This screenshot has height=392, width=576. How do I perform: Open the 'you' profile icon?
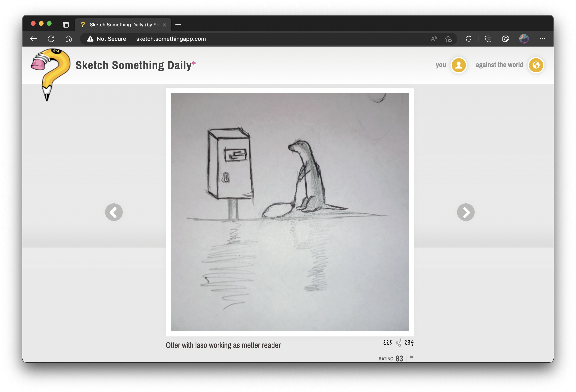(x=458, y=65)
